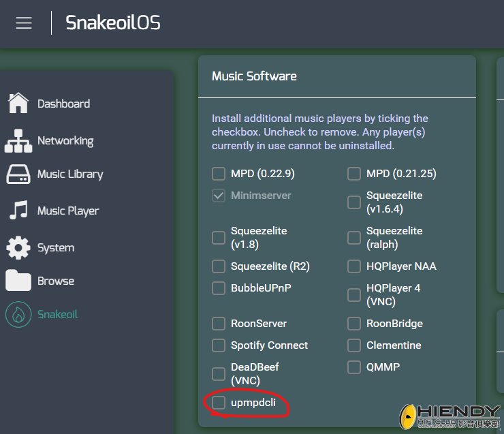
Task: Click the Music Software panel header
Action: pos(255,76)
